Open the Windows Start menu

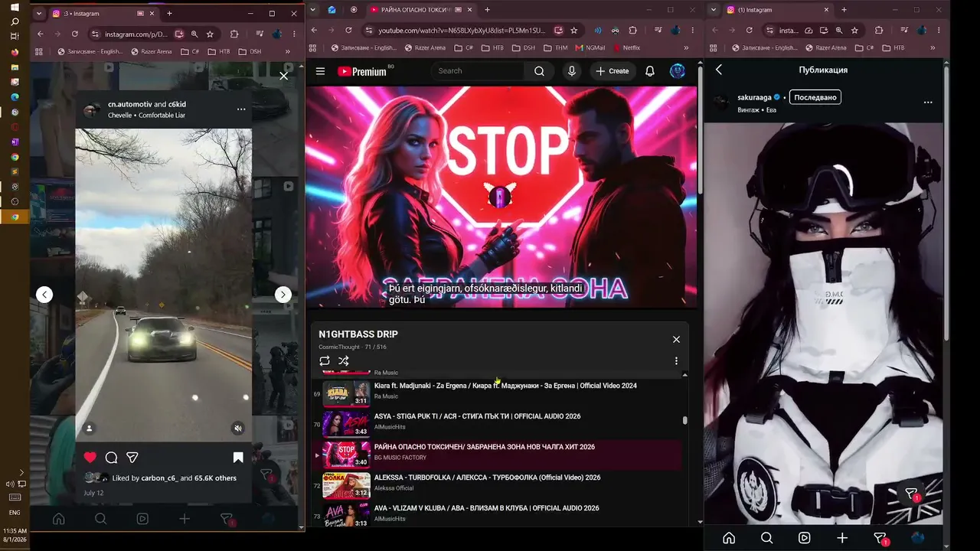pyautogui.click(x=15, y=8)
